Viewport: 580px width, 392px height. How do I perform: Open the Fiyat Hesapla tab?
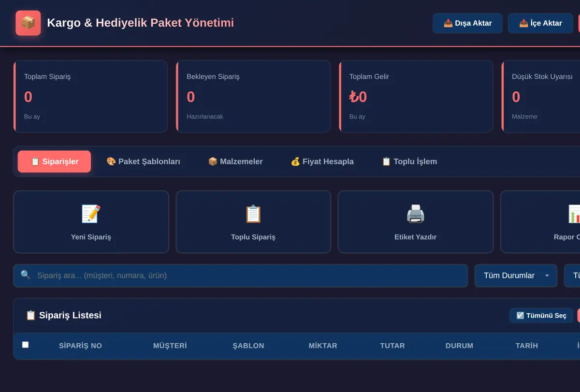(x=322, y=161)
